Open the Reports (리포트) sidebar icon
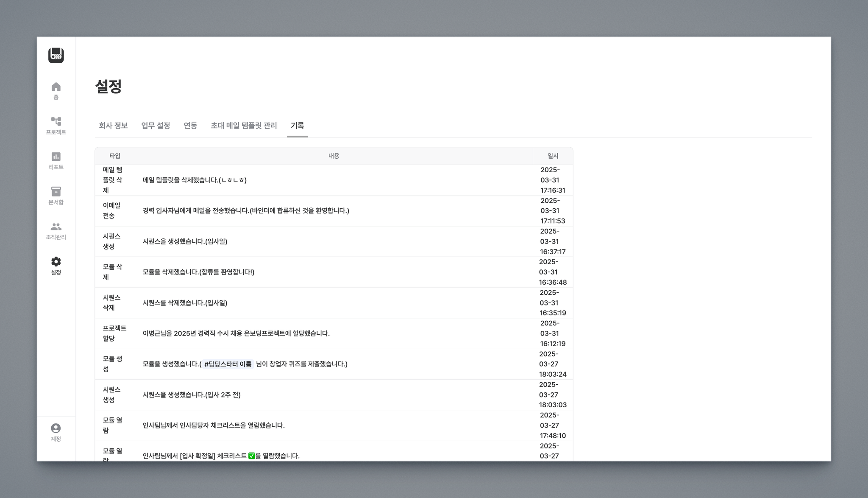868x498 pixels. click(56, 160)
